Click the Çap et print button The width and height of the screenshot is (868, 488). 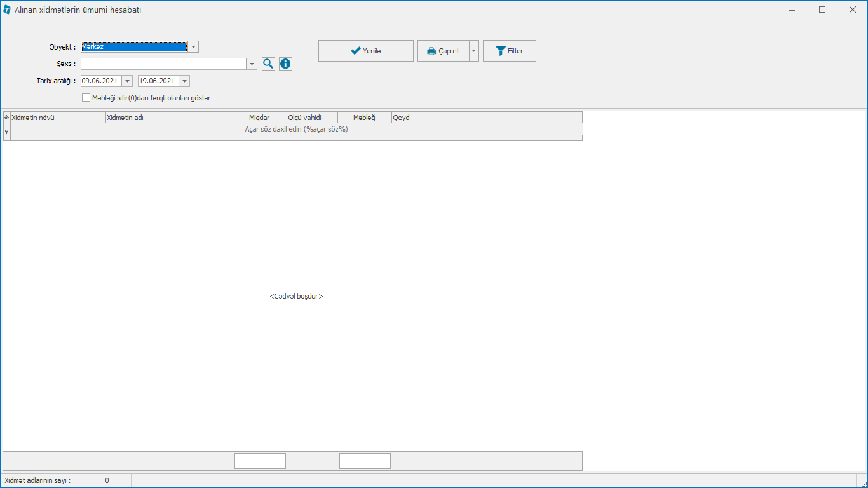443,51
